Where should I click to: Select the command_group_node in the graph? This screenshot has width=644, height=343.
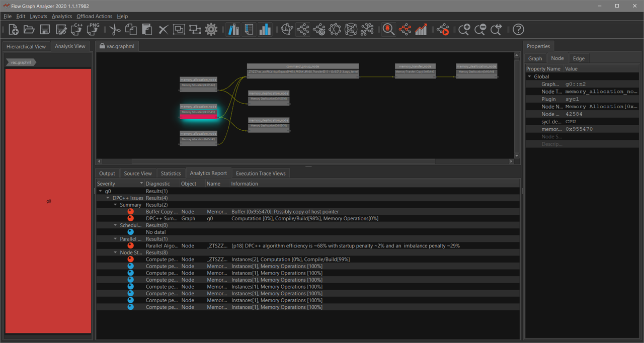pos(302,66)
